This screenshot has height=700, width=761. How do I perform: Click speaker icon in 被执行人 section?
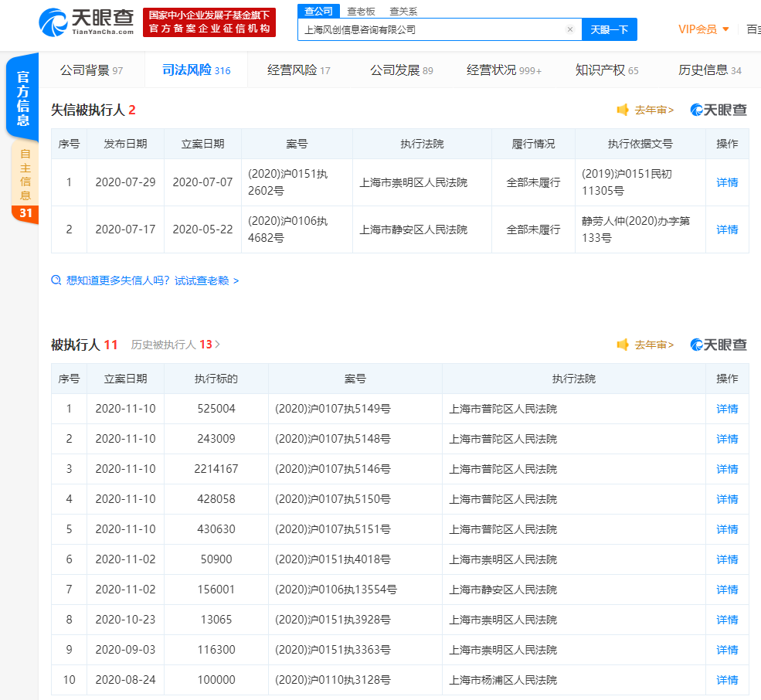pos(623,345)
